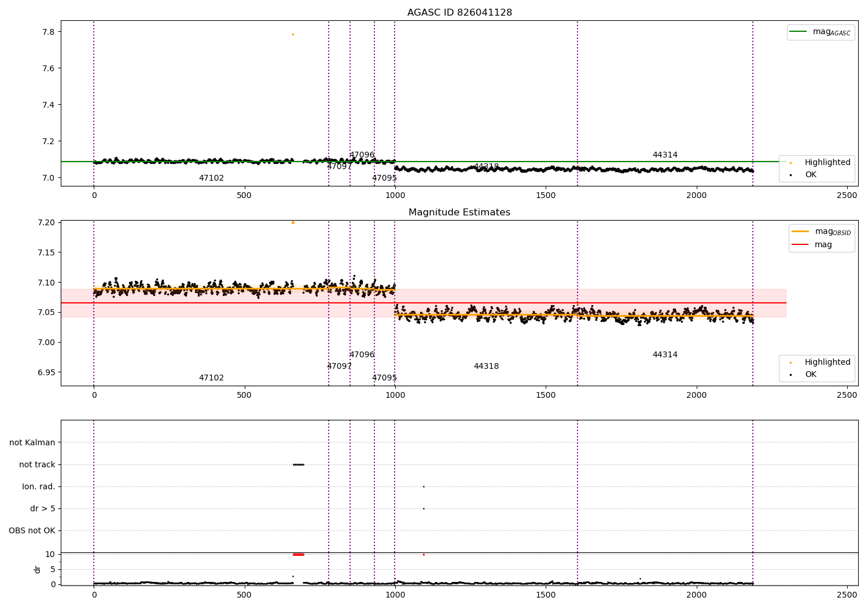The width and height of the screenshot is (868, 608).
Task: Click the single point on the 'dr > 5' row
Action: [424, 508]
